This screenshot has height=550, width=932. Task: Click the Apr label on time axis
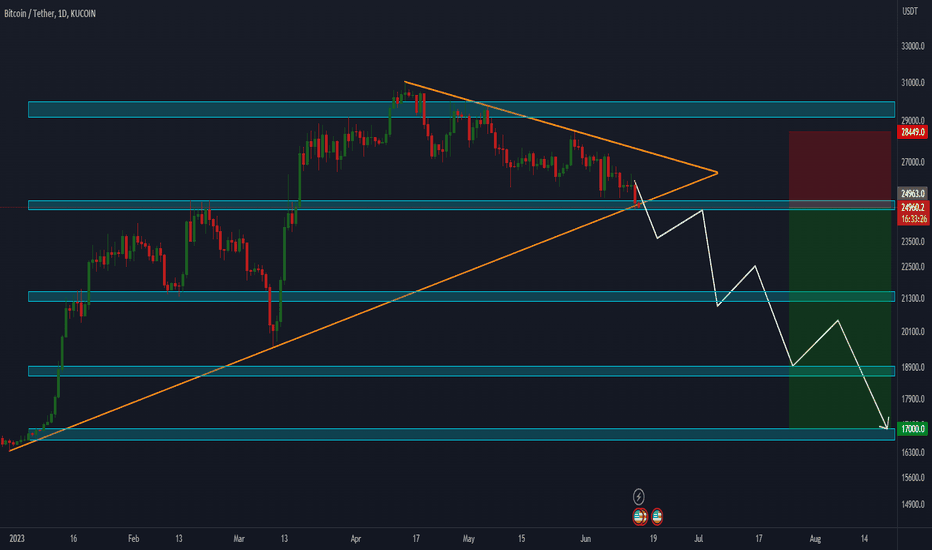coord(356,539)
